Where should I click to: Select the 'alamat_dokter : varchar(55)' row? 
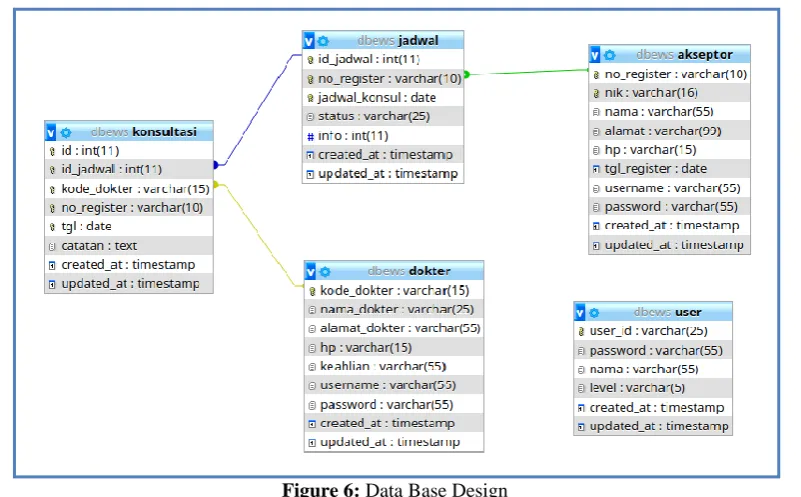(394, 328)
